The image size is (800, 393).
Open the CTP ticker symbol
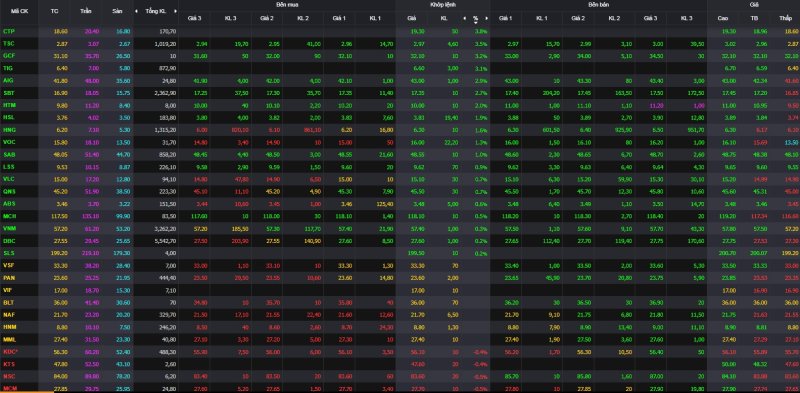8,31
